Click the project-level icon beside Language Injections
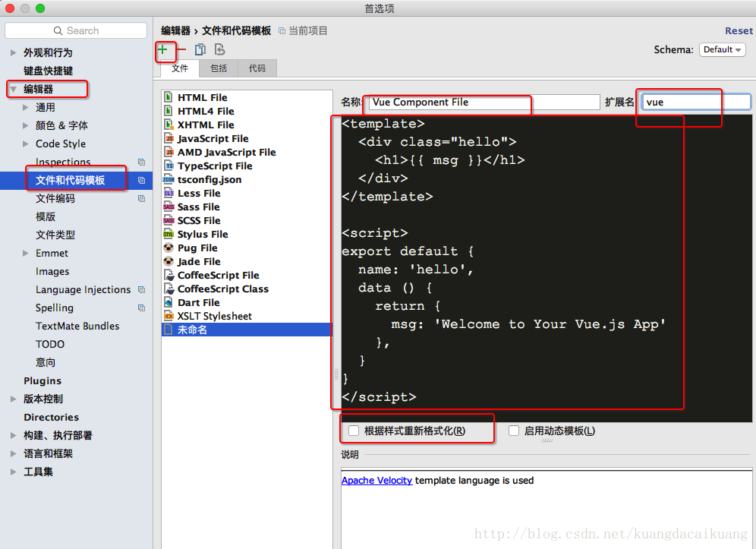 pyautogui.click(x=141, y=289)
